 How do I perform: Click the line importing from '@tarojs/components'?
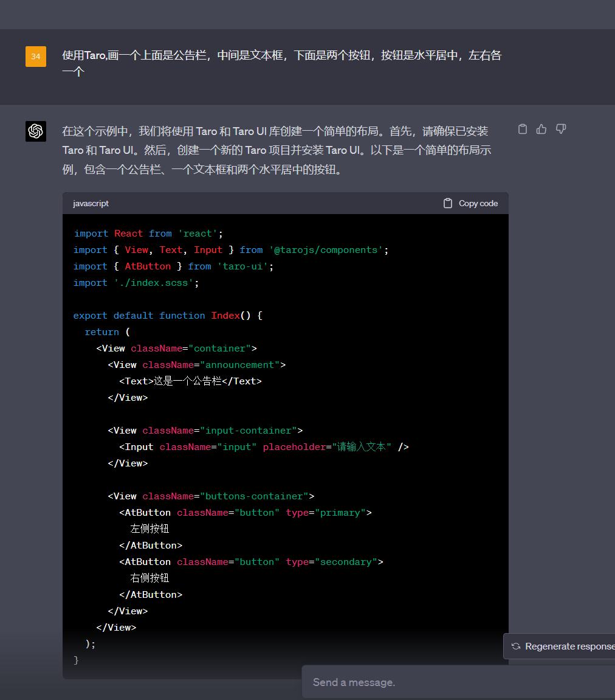coord(231,250)
